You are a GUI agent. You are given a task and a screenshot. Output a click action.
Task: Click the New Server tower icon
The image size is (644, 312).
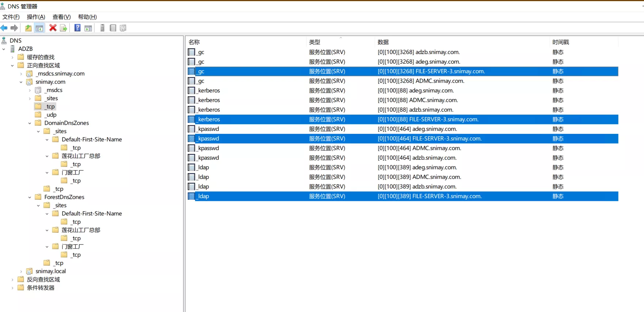pyautogui.click(x=102, y=28)
